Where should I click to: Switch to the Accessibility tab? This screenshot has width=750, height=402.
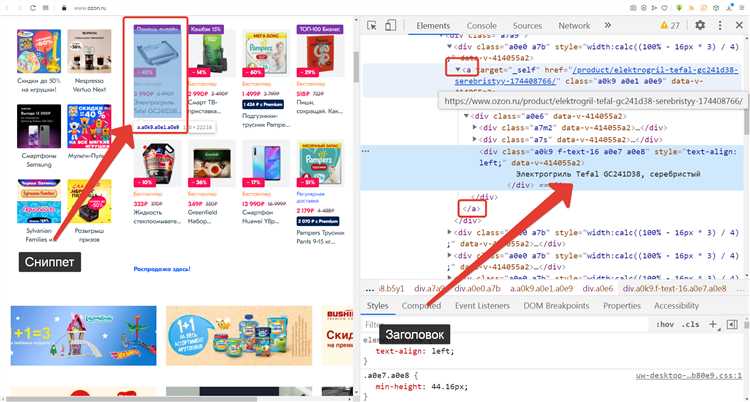pos(676,305)
